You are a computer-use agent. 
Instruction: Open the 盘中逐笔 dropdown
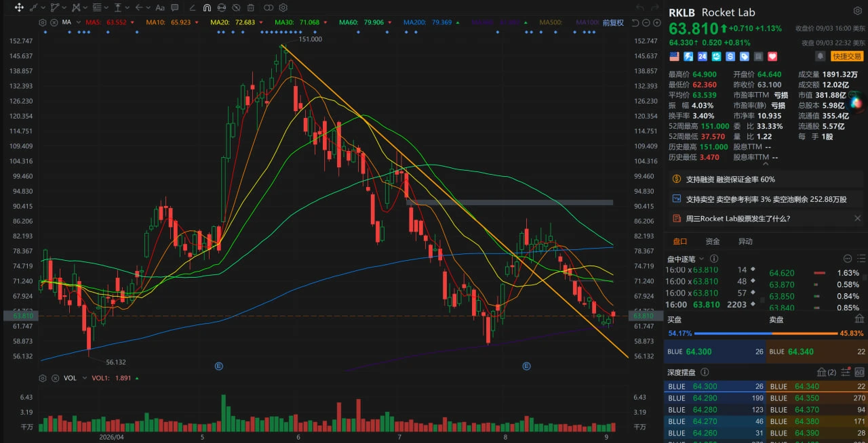click(x=701, y=259)
